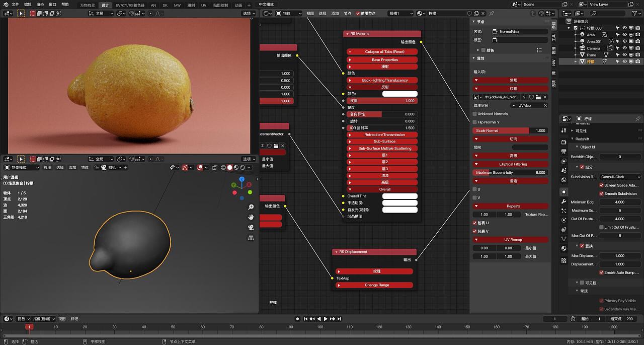Image resolution: width=644 pixels, height=345 pixels.
Task: Select the Object Properties tab icon
Action: click(x=565, y=191)
